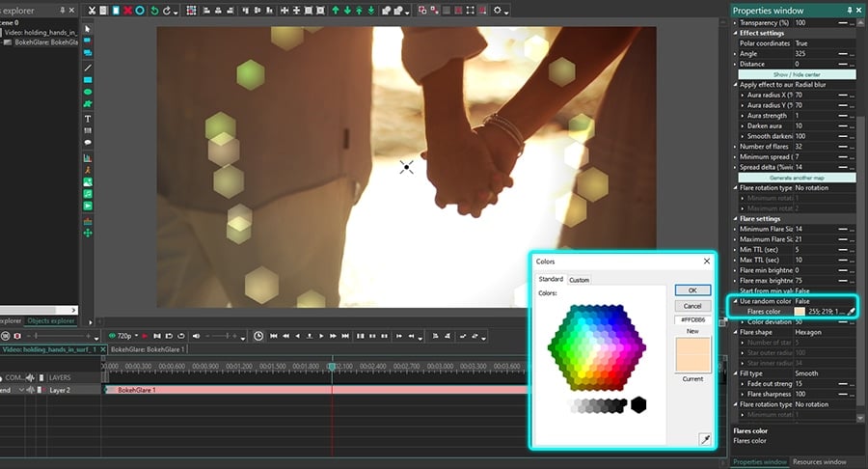This screenshot has height=469, width=868.
Task: Toggle the Use random color property
Action: point(802,301)
